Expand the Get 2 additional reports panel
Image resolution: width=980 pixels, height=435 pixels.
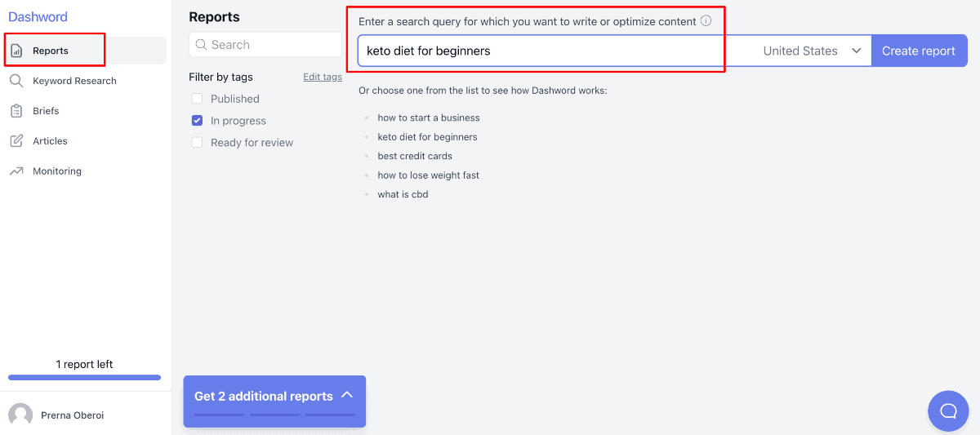pyautogui.click(x=346, y=396)
